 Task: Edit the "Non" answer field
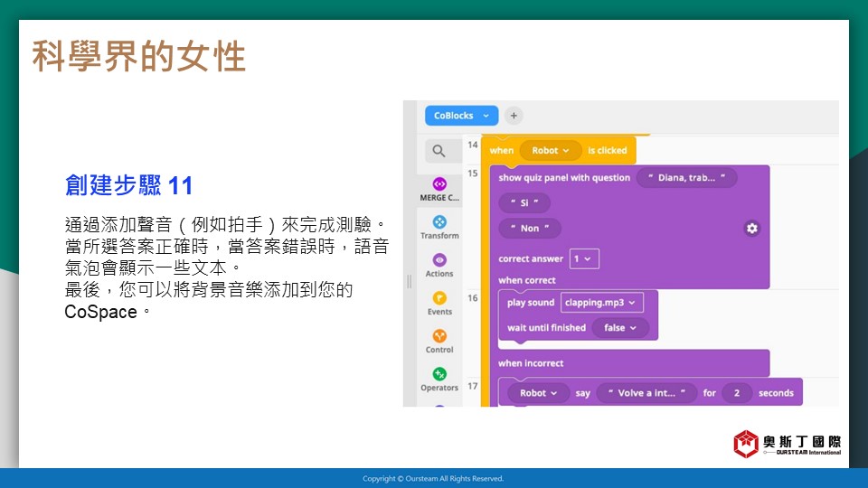[x=530, y=228]
